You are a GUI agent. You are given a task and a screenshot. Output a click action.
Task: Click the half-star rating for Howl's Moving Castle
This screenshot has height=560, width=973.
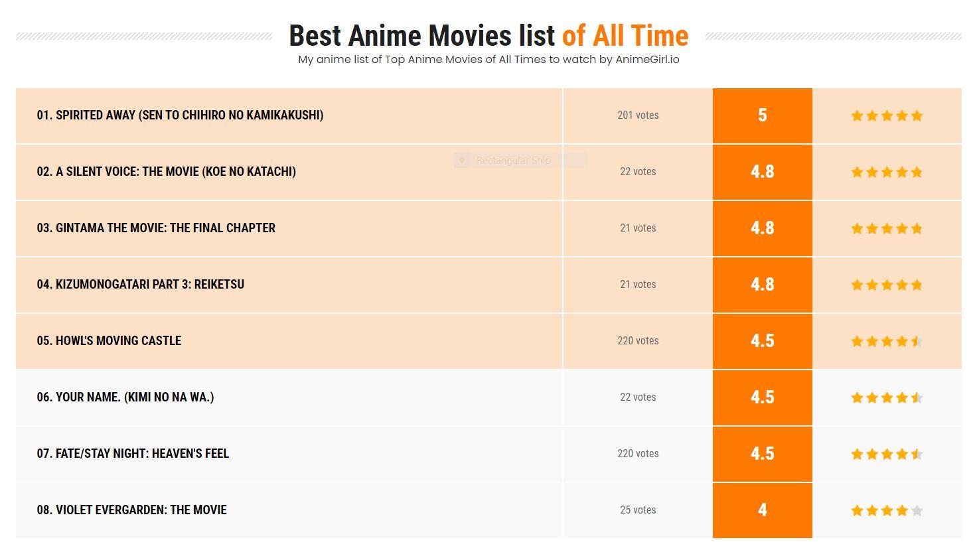887,341
